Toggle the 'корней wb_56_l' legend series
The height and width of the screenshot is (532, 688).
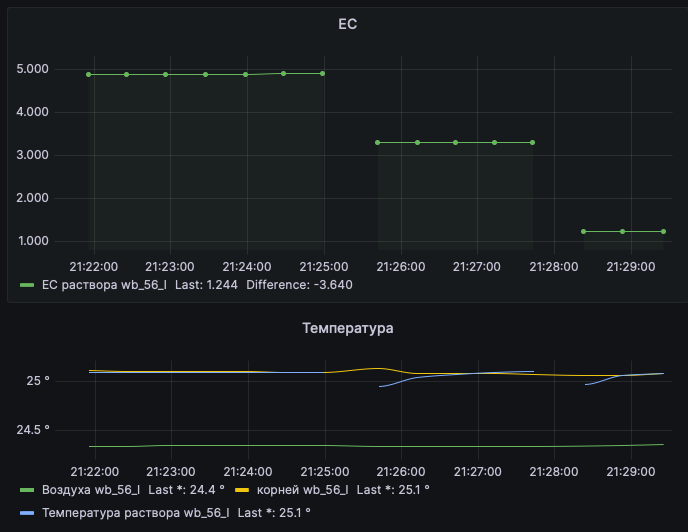tap(302, 490)
